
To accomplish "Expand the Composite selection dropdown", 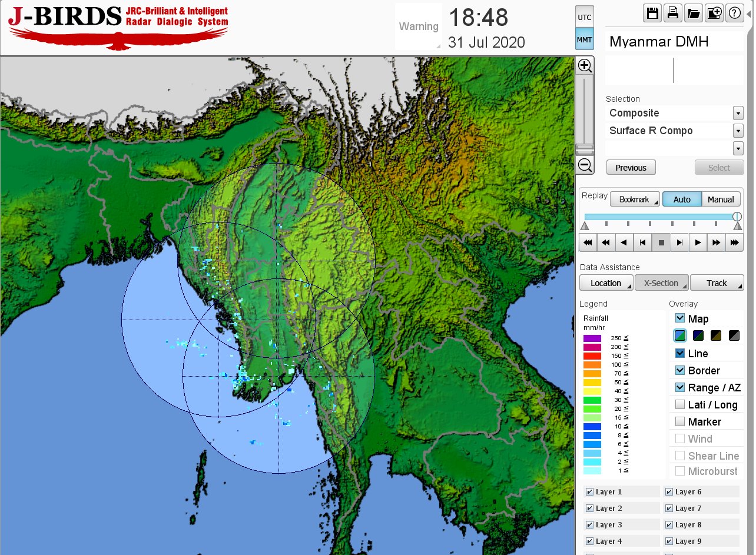I will coord(738,113).
